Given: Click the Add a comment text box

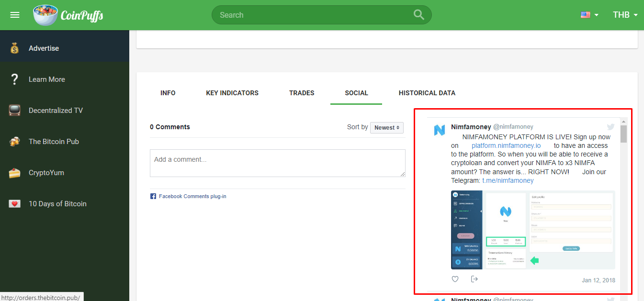Looking at the screenshot, I should pos(278,163).
